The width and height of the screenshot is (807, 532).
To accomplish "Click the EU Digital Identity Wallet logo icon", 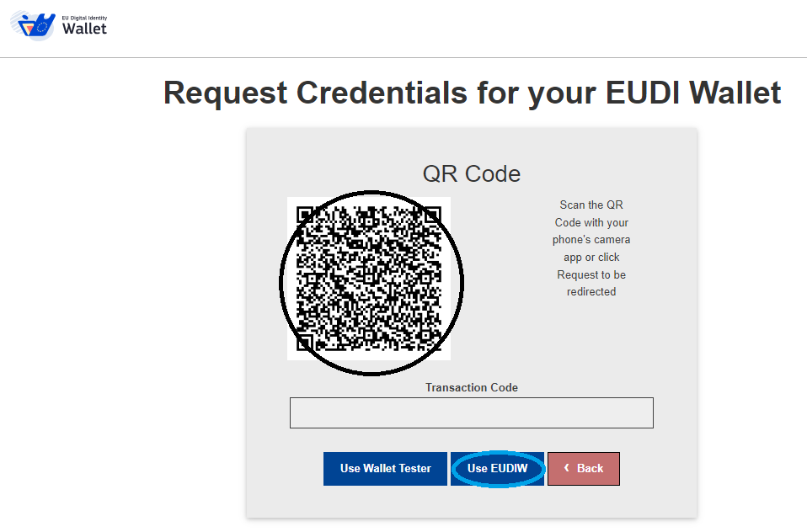I will [35, 25].
